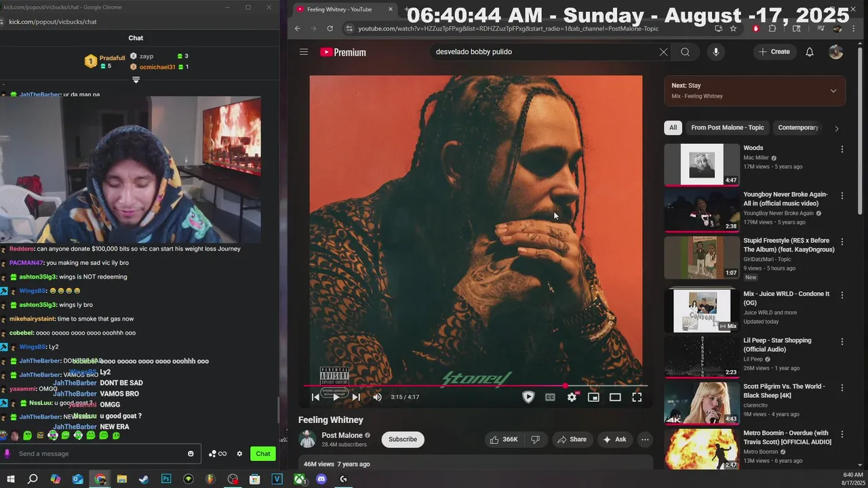Click the Create button
The image size is (868, 488).
(774, 52)
